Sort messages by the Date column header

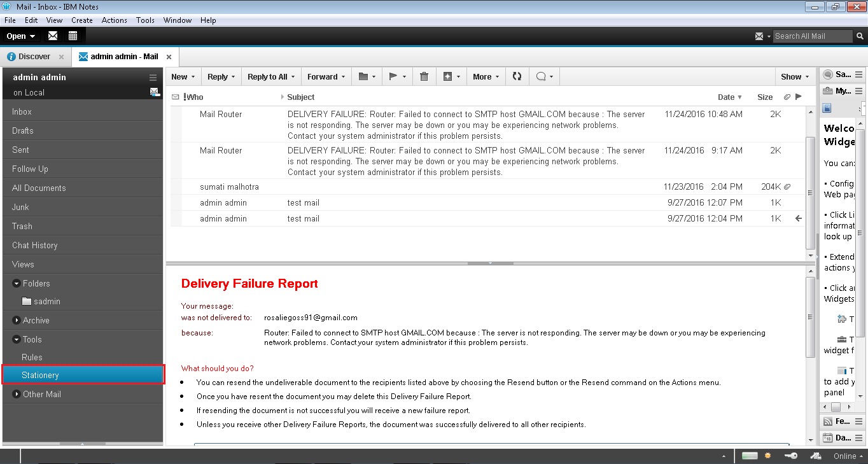pos(729,97)
